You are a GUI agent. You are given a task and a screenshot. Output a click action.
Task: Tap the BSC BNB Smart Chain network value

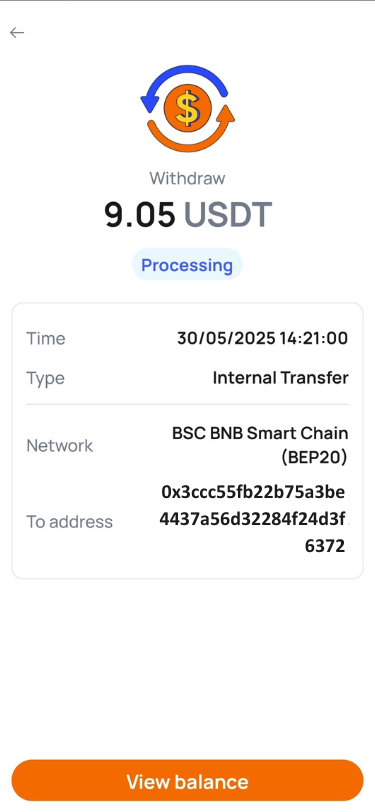(260, 433)
